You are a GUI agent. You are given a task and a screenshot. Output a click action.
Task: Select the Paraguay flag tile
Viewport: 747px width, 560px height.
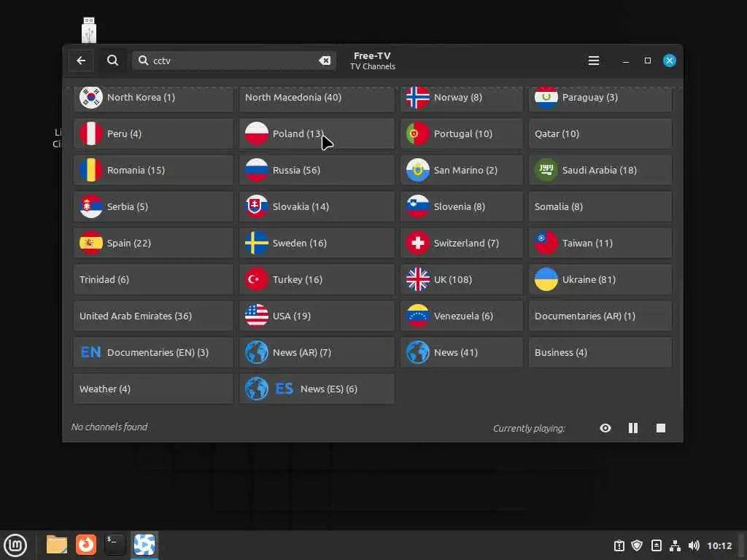600,98
